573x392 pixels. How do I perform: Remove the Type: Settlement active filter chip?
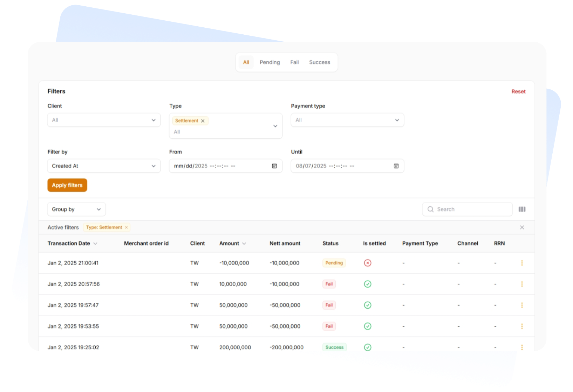[127, 227]
